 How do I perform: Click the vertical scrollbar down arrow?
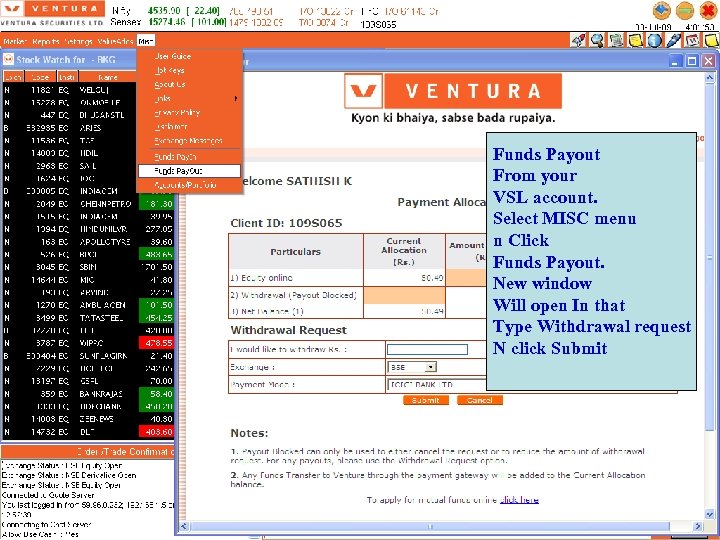pyautogui.click(x=709, y=514)
